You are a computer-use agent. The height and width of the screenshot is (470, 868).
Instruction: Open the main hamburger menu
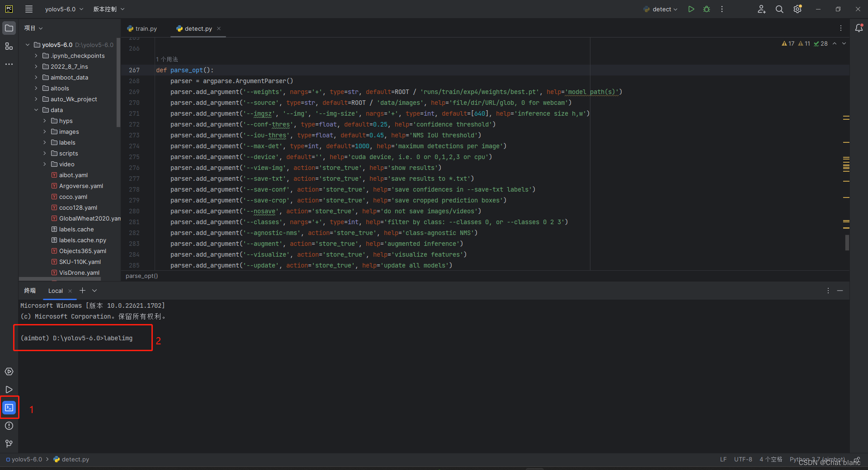29,9
